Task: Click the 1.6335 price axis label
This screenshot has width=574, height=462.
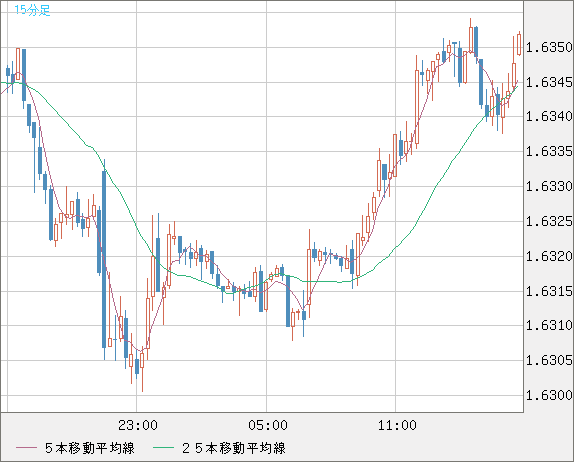Action: tap(549, 151)
